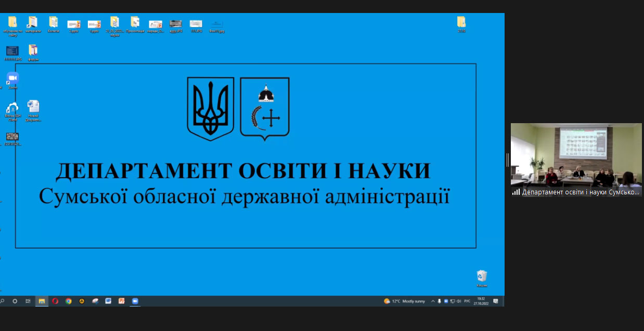
Task: Open network status in system tray
Action: [x=453, y=301]
